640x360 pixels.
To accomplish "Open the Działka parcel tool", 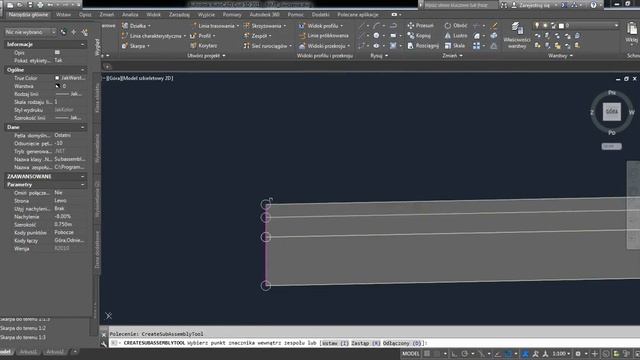I will 136,25.
